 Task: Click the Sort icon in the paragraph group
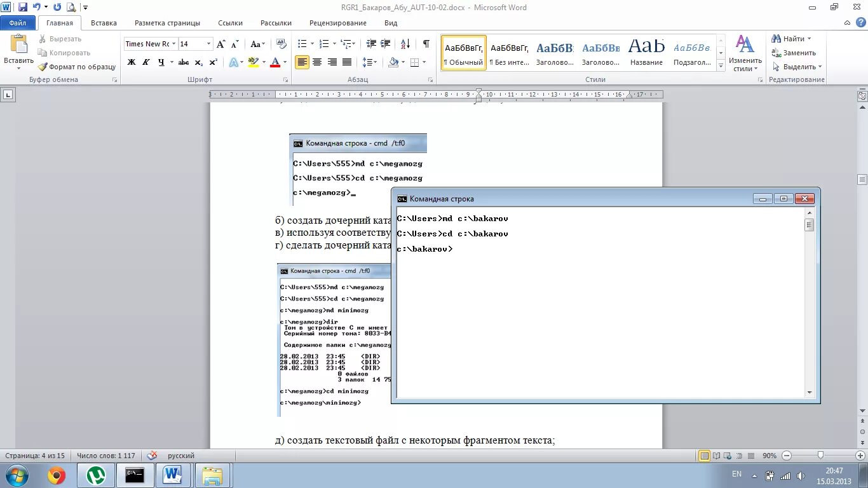405,44
